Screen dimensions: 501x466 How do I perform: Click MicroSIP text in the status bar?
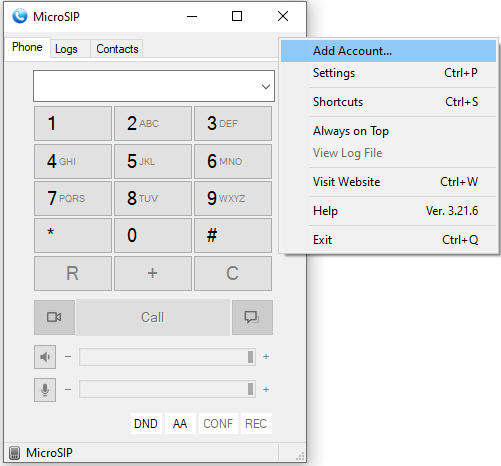coord(49,453)
